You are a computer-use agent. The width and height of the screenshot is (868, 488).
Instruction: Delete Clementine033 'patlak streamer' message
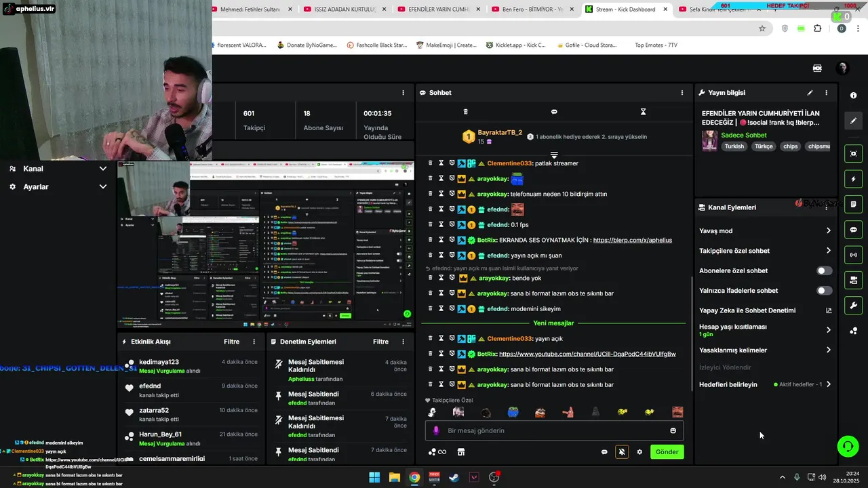coord(430,163)
